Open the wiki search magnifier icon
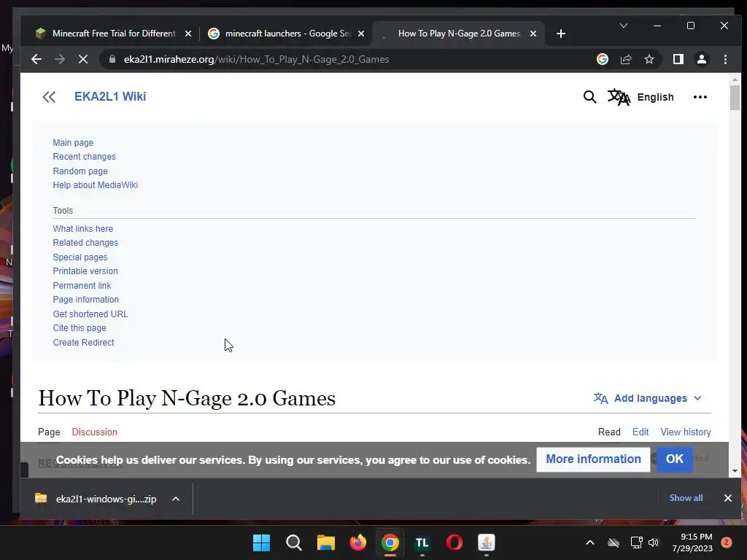The height and width of the screenshot is (560, 747). 589,97
